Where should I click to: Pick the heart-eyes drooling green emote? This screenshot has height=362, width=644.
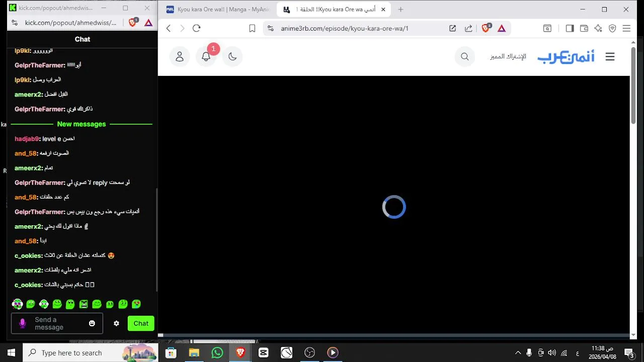pyautogui.click(x=136, y=304)
